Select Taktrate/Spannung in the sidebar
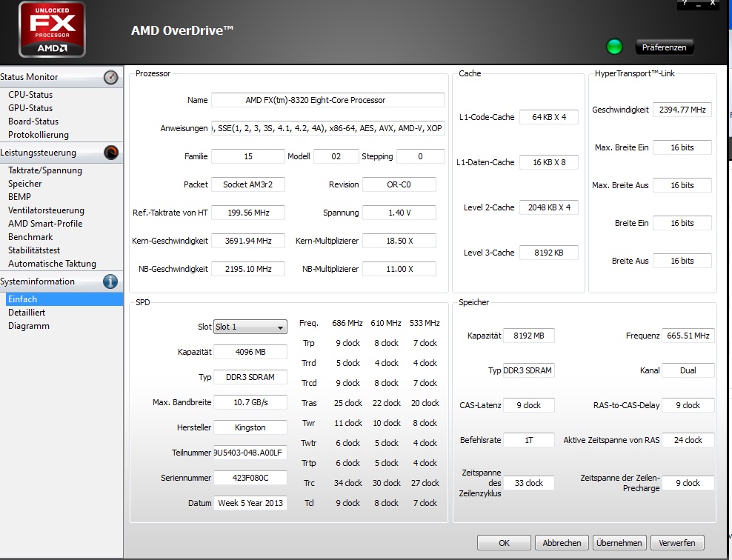 coord(44,170)
